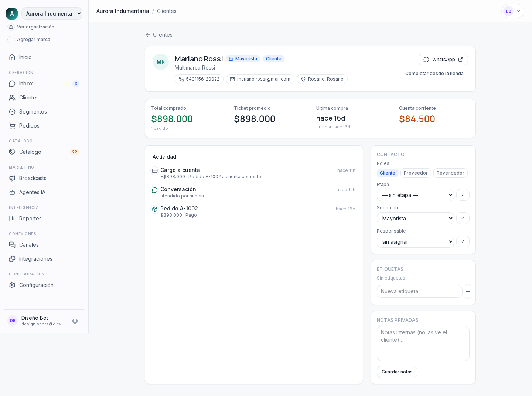Focus the Nueva etiqueta input field
The height and width of the screenshot is (396, 532).
[420, 291]
